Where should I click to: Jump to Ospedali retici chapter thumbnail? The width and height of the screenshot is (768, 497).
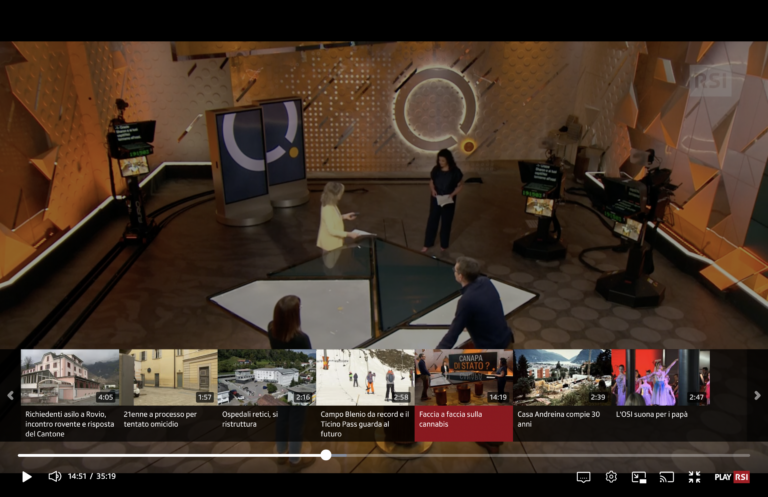pos(266,377)
